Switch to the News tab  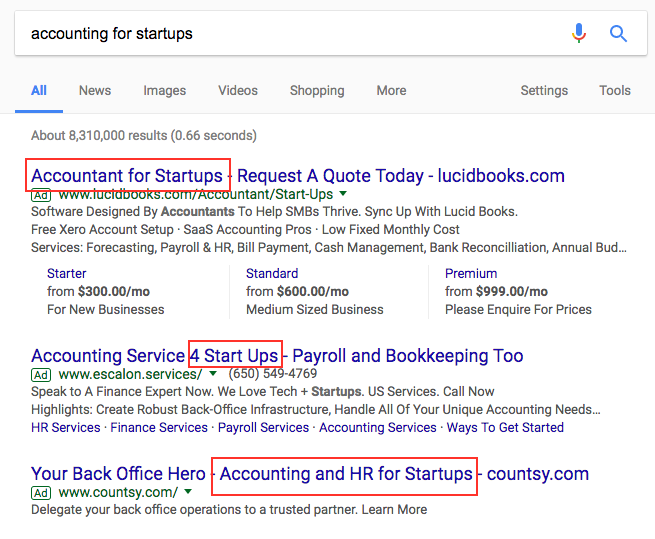point(95,90)
